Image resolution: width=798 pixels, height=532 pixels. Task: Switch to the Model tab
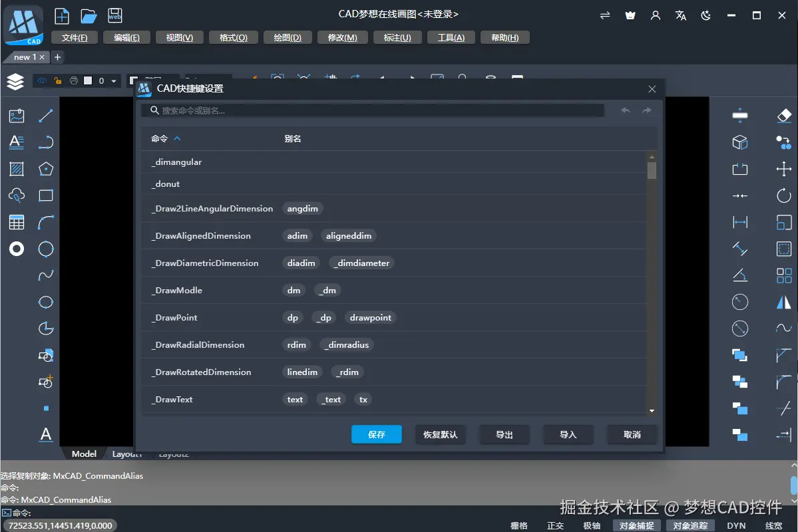84,454
